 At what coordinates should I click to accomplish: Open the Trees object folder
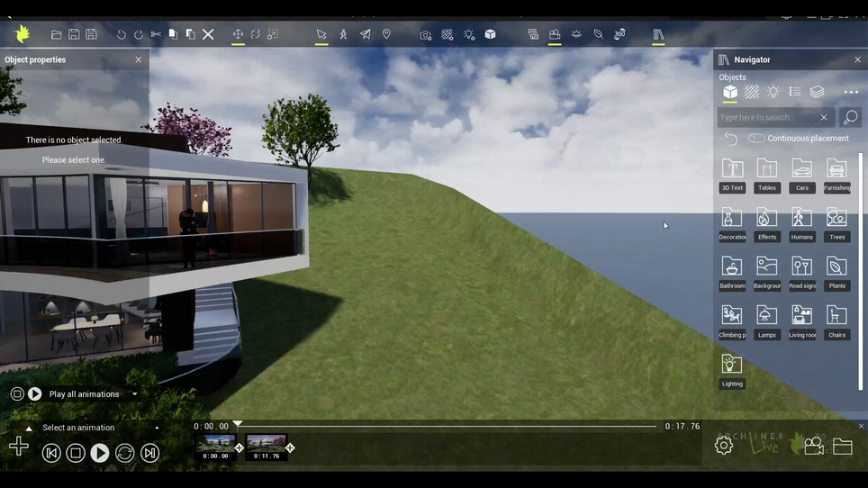836,224
